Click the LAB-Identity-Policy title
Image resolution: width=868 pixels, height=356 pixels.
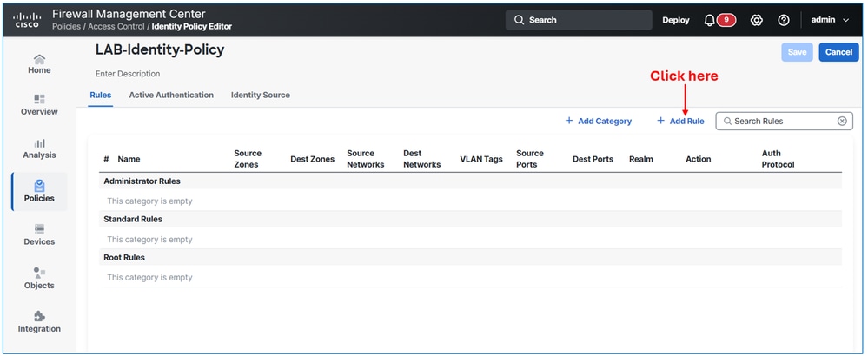coord(160,49)
